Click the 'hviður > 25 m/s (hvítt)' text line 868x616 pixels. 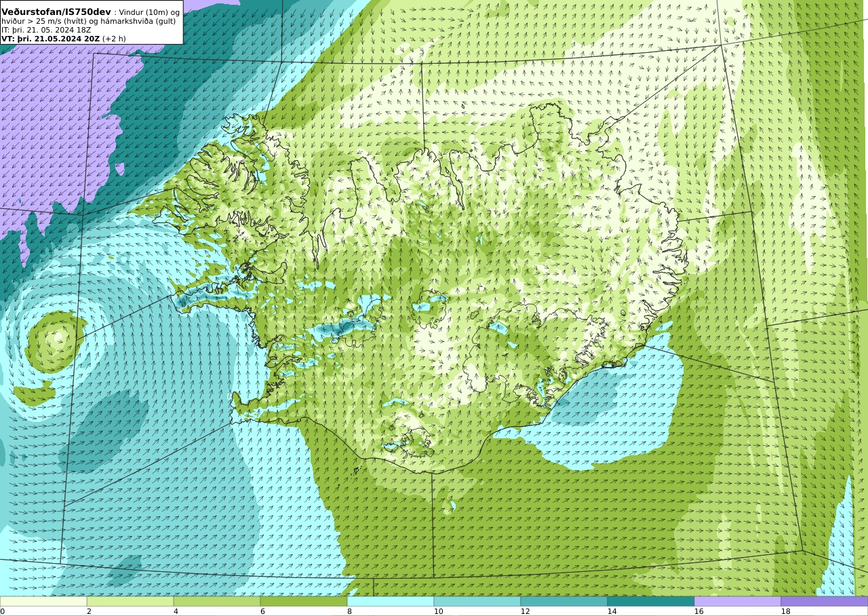[x=88, y=21]
